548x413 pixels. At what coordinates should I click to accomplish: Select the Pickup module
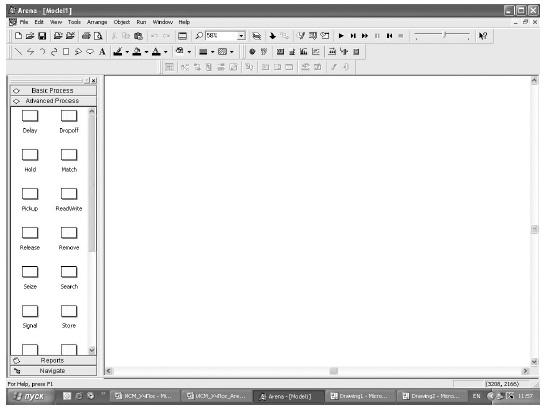30,200
